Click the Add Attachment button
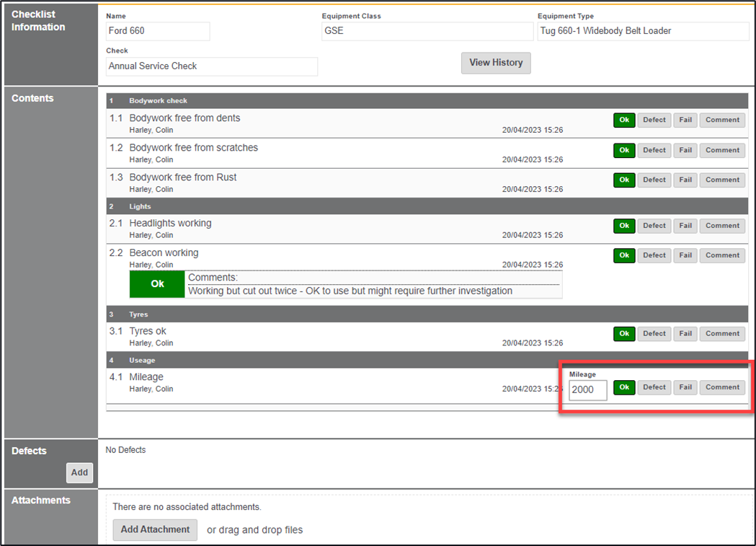 click(x=155, y=529)
